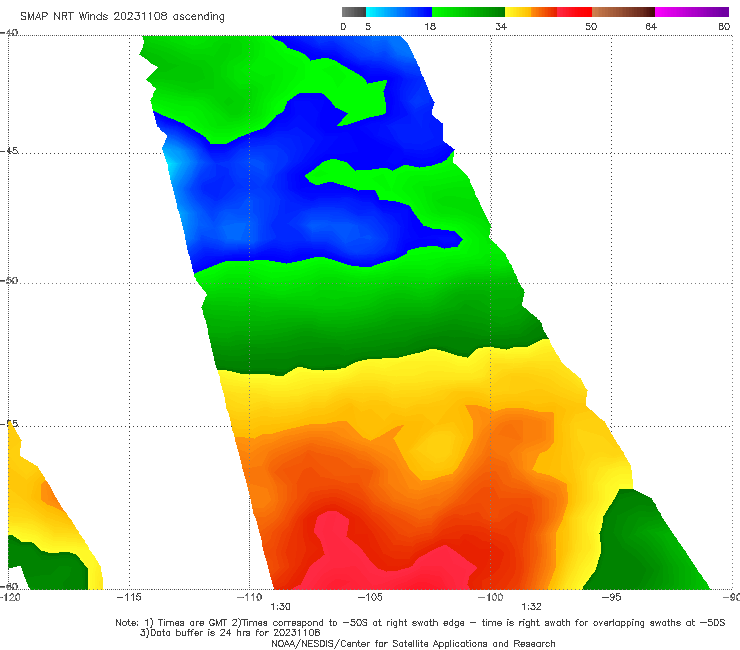The height and width of the screenshot is (650, 740).
Task: Click the longitude label '-105'
Action: pos(370,597)
